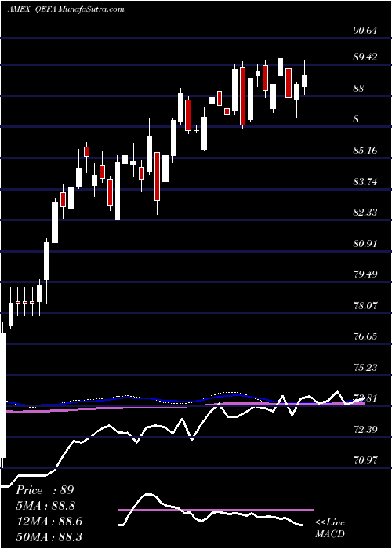Viewport: 392px width, 549px height.
Task: Click the 76.65 price axis label
Action: coord(365,336)
